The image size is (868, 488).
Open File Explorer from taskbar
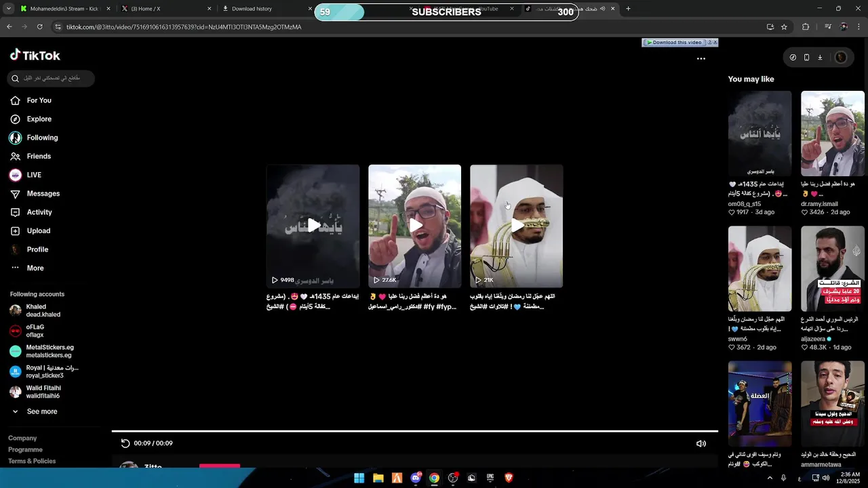point(378,478)
